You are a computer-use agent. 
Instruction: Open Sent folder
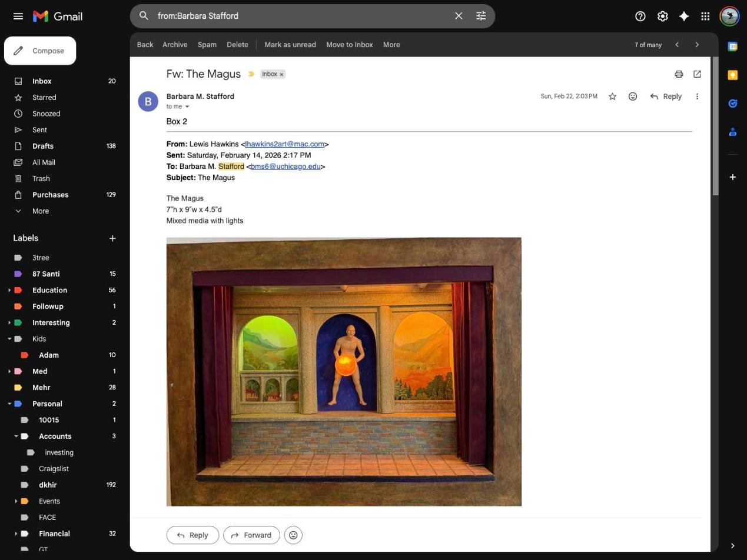tap(39, 130)
